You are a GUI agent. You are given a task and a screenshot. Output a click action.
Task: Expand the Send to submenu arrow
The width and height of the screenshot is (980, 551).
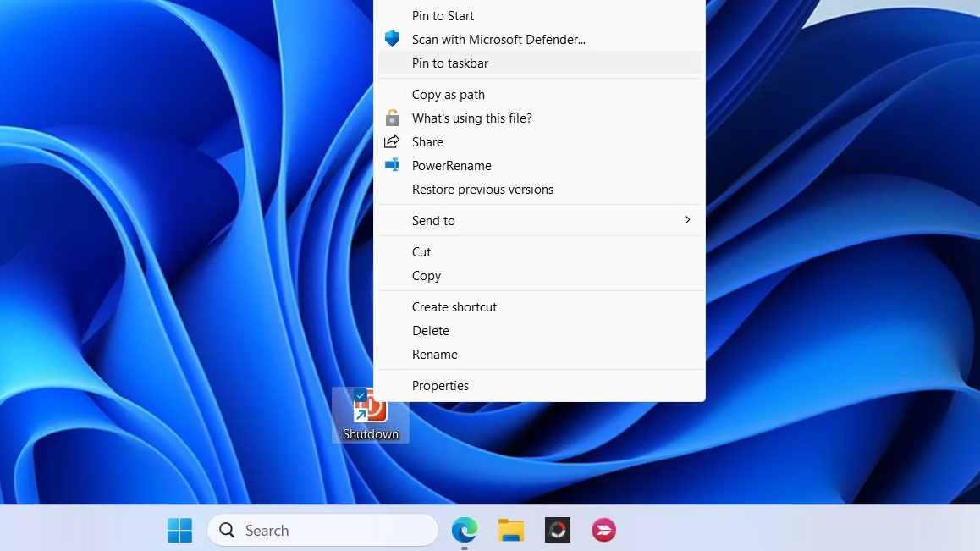[x=687, y=220]
